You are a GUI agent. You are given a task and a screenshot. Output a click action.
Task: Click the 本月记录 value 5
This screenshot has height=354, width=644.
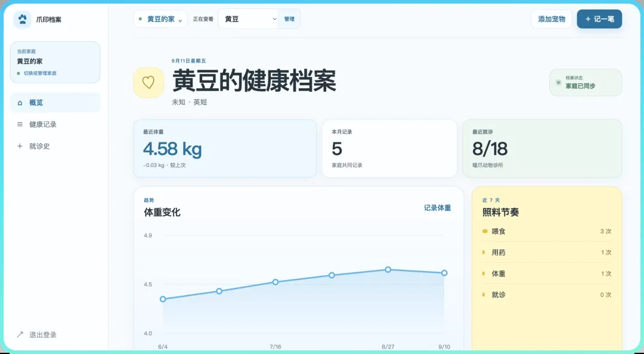coord(337,148)
